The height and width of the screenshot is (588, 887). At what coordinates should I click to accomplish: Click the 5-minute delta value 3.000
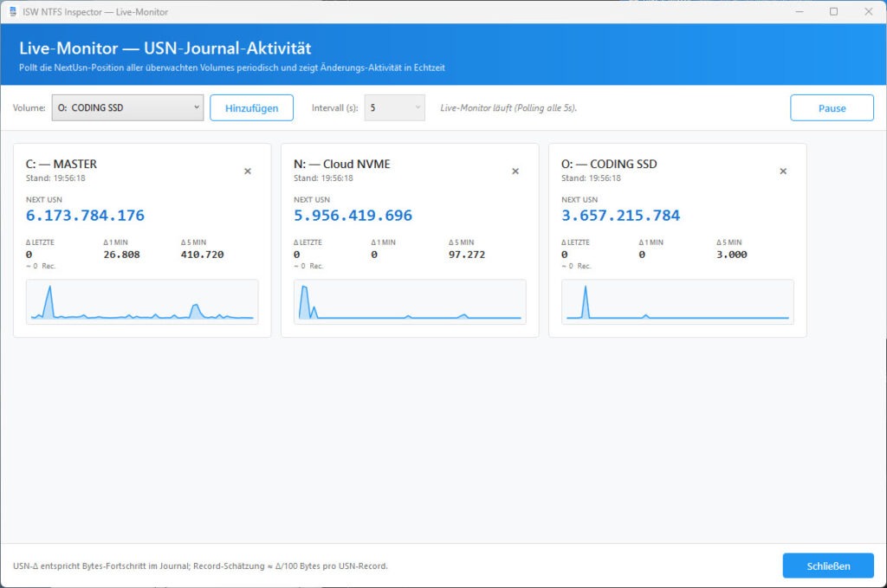coord(731,255)
